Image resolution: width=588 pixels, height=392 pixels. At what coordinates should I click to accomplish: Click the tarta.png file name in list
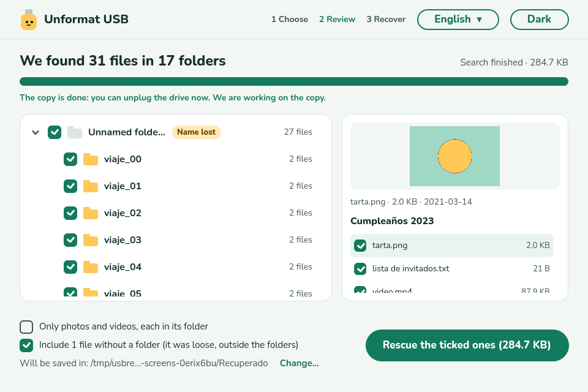tap(390, 246)
